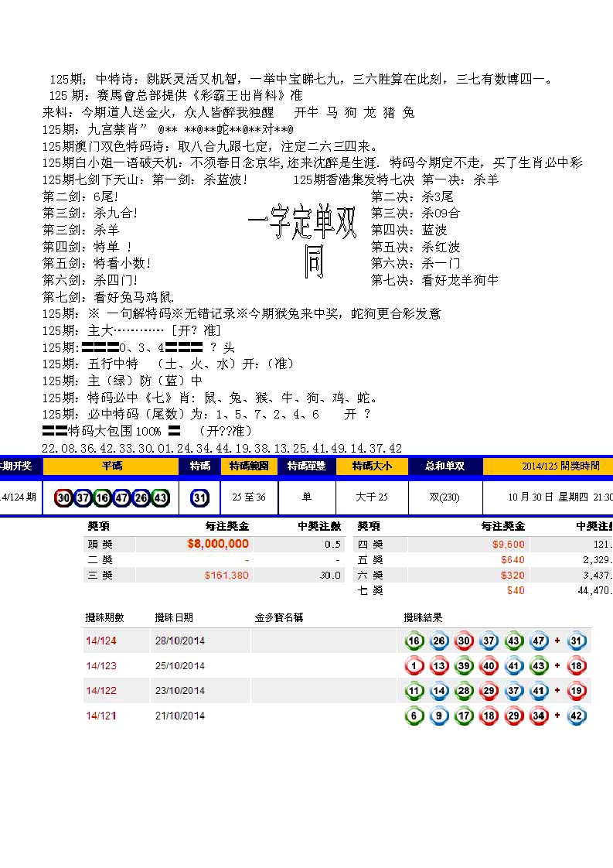613x868 pixels.
Task: Click the date 28/10/2014
Action: [180, 641]
